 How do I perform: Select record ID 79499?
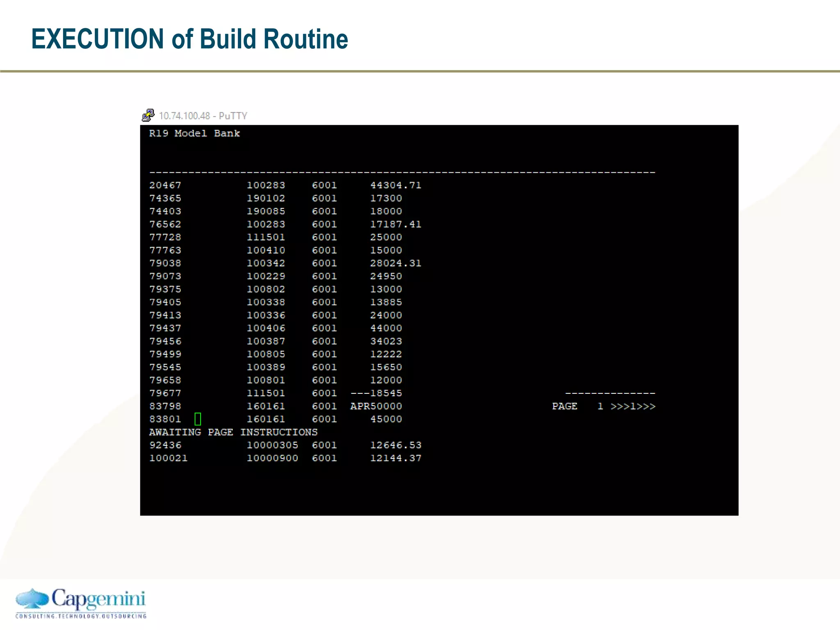165,354
